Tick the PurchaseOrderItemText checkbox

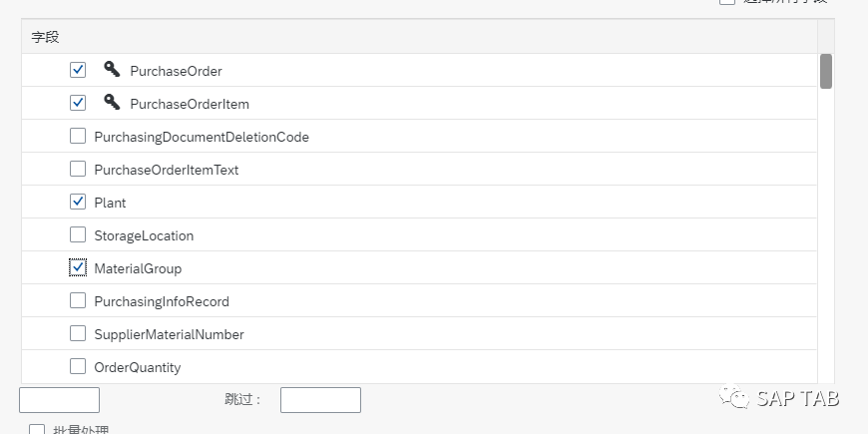coord(78,169)
